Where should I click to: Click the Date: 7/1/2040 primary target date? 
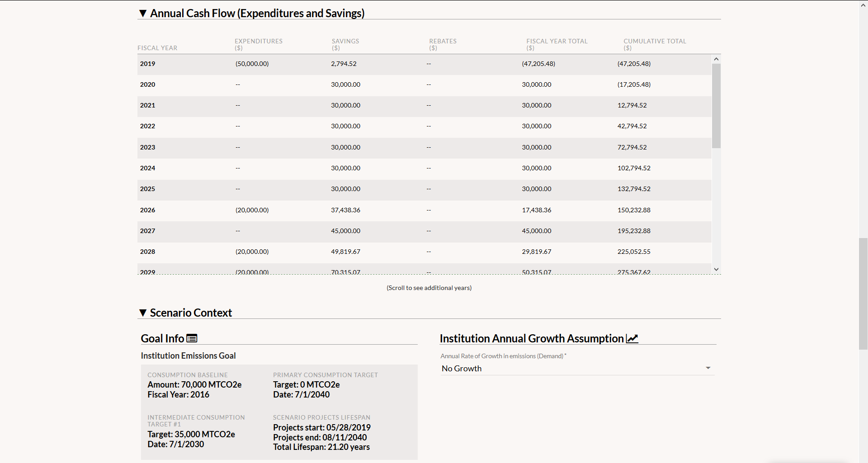pyautogui.click(x=301, y=394)
